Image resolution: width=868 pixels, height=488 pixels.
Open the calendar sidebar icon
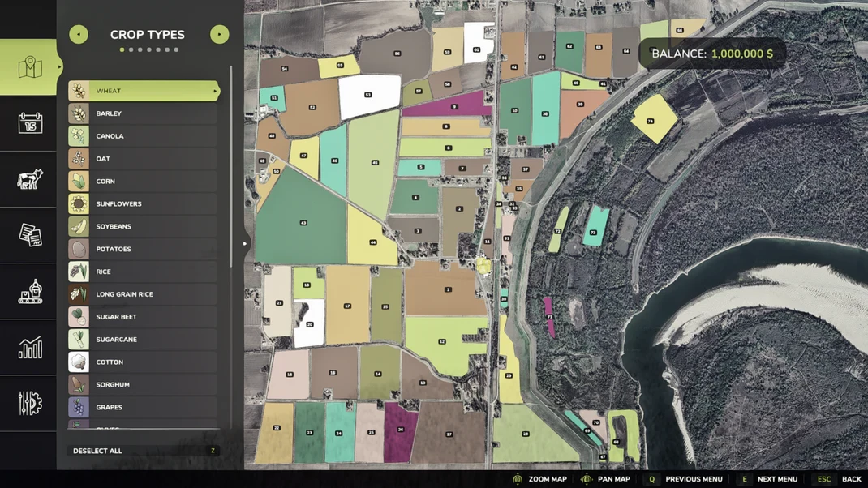click(30, 123)
